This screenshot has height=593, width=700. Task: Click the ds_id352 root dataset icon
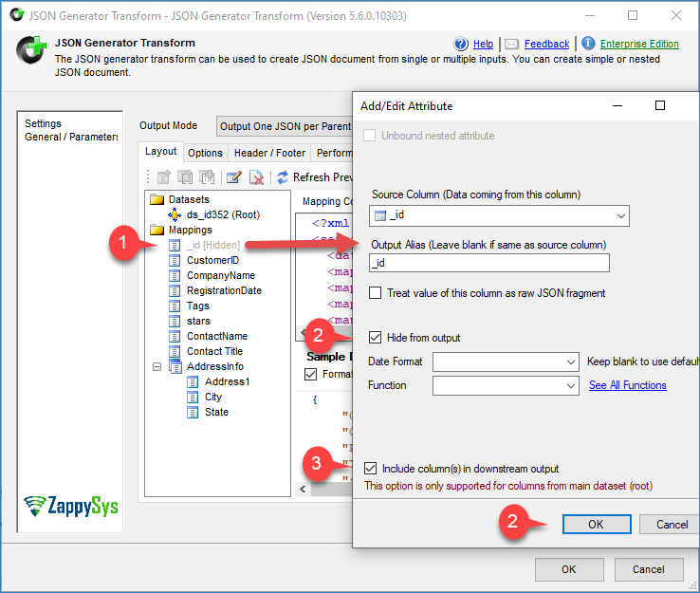tap(175, 214)
